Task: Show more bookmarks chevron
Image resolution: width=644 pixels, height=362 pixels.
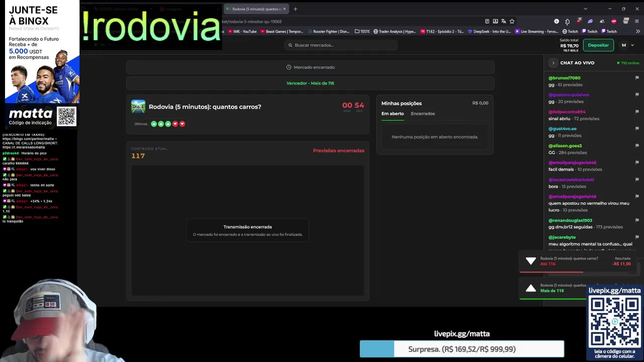Action: click(x=637, y=31)
